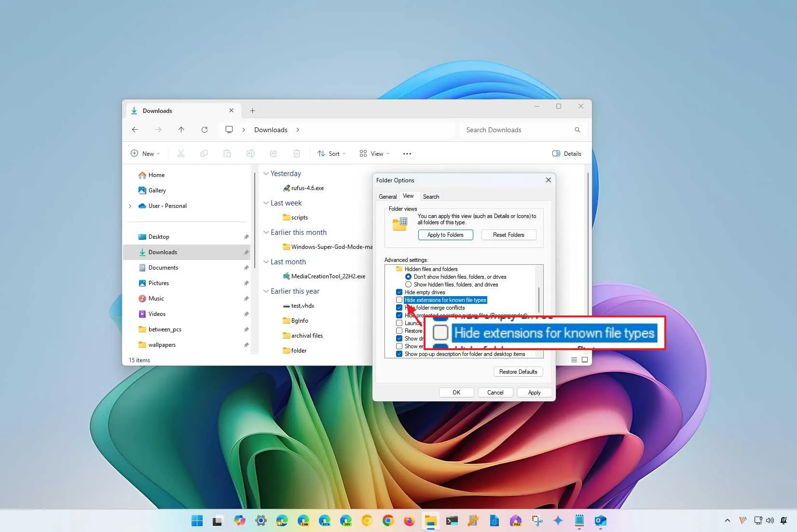The height and width of the screenshot is (532, 797).
Task: Enable Show pop-up description for folder items
Action: point(399,354)
